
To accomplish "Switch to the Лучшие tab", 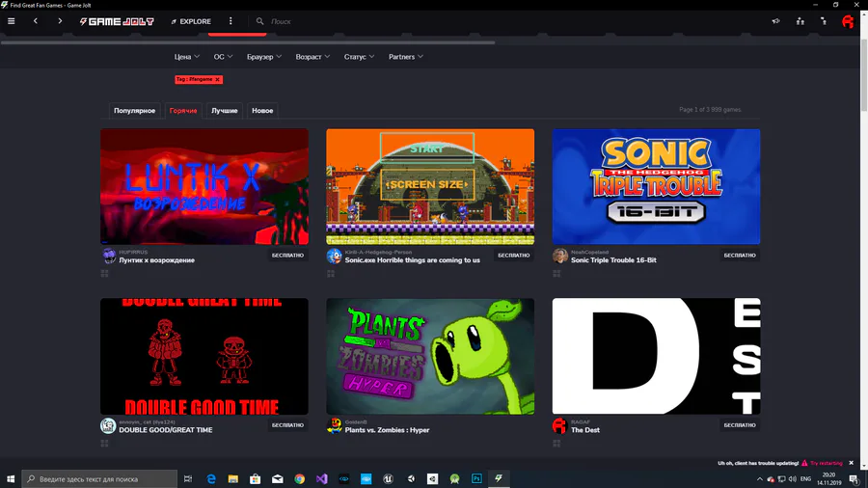I will point(224,111).
